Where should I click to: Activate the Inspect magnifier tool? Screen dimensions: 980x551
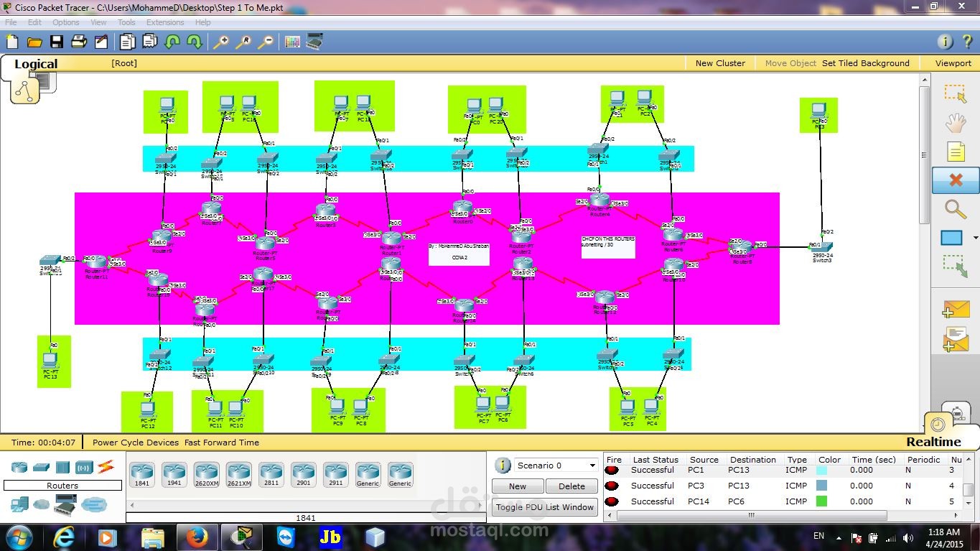955,209
